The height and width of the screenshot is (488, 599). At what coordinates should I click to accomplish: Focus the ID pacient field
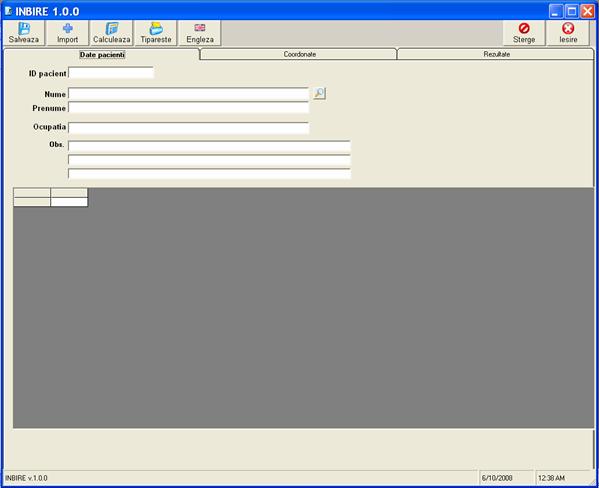click(111, 73)
